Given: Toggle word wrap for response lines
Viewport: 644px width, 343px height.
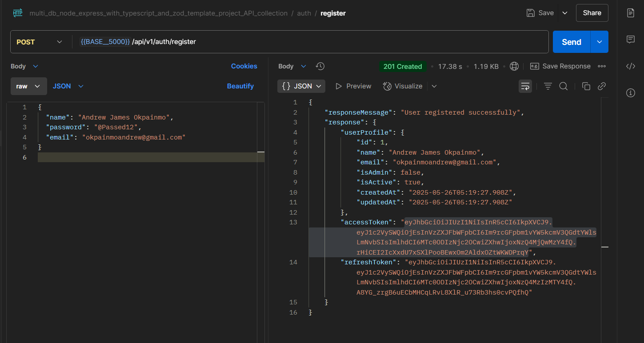Looking at the screenshot, I should [x=525, y=86].
